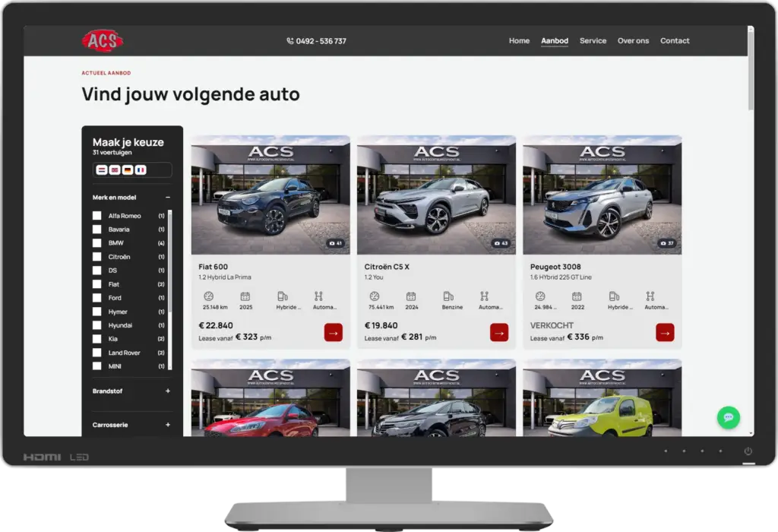778x532 pixels.
Task: Click the fuel pump icon on Citroën C5 X card
Action: click(x=448, y=296)
